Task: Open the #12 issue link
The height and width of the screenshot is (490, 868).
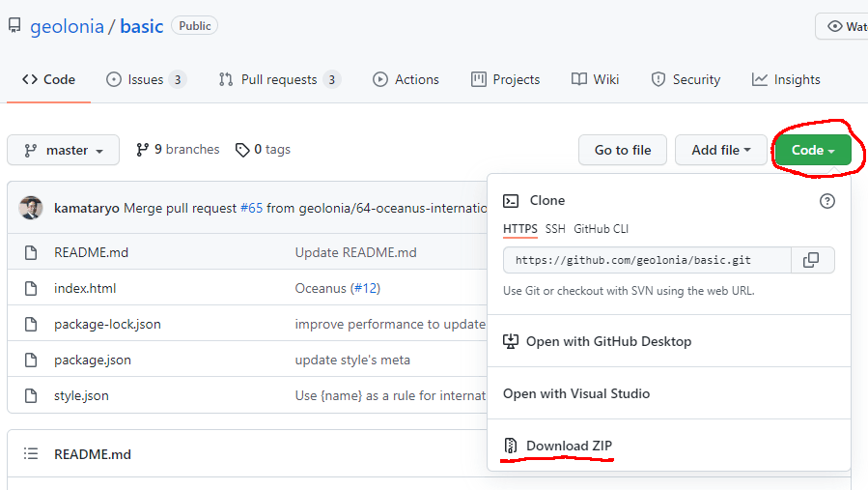Action: point(365,288)
